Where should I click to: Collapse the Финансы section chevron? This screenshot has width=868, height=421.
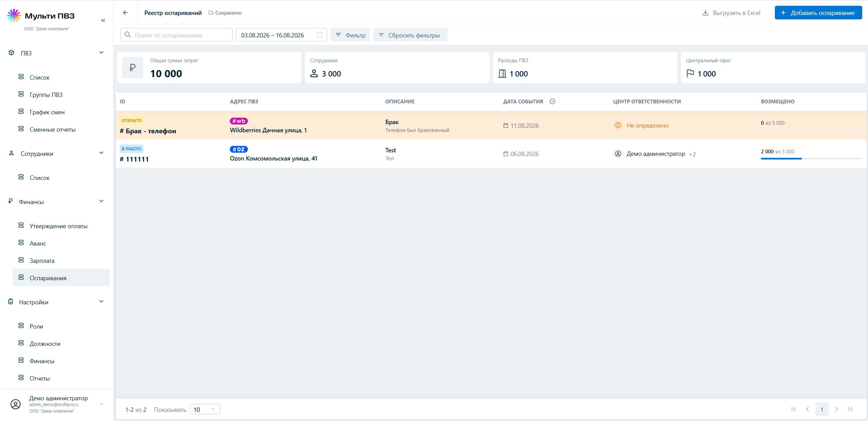pos(101,201)
